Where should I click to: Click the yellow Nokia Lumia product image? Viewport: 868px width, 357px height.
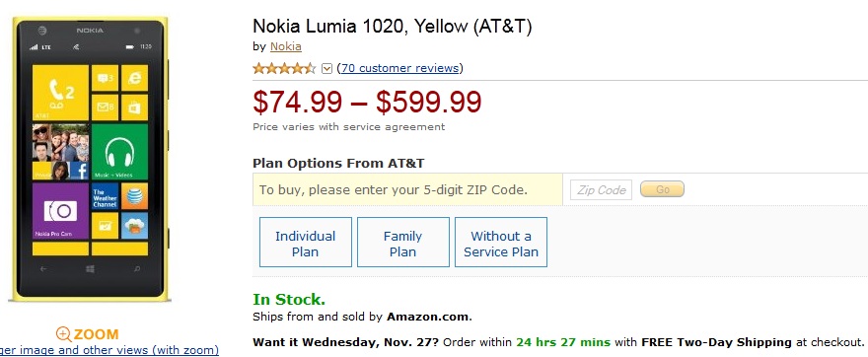coord(92,160)
